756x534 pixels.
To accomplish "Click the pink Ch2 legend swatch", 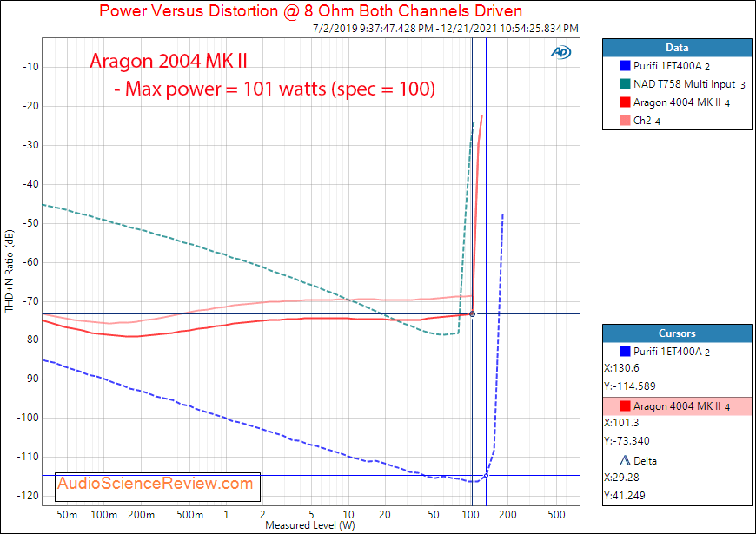I will point(625,120).
